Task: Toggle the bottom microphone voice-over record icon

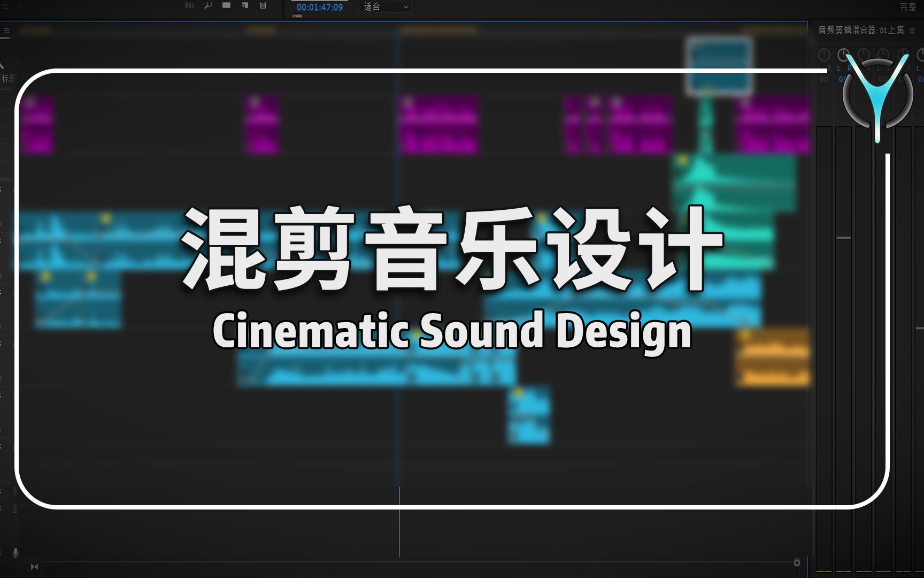Action: (x=16, y=552)
